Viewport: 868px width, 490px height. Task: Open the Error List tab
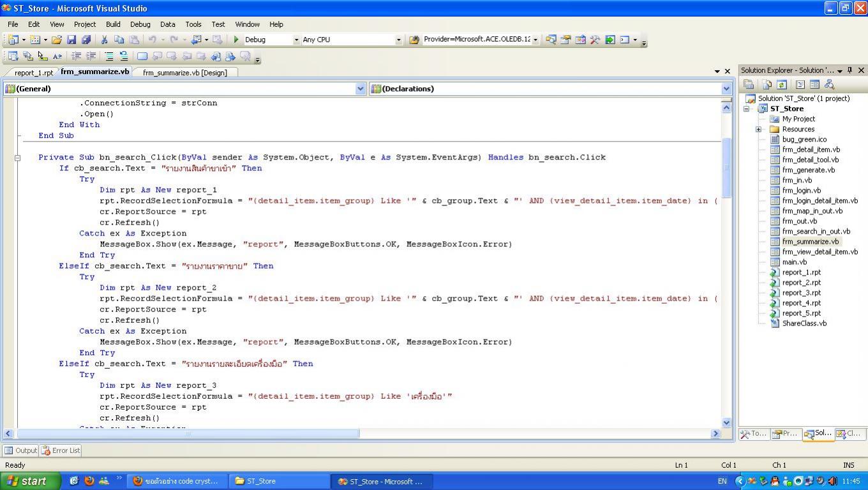[x=61, y=450]
